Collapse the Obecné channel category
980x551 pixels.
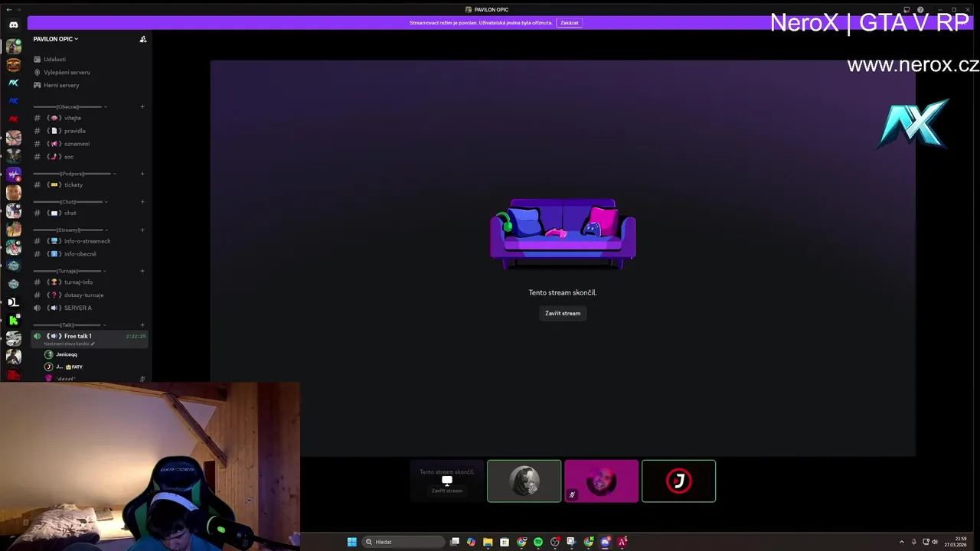pyautogui.click(x=70, y=106)
